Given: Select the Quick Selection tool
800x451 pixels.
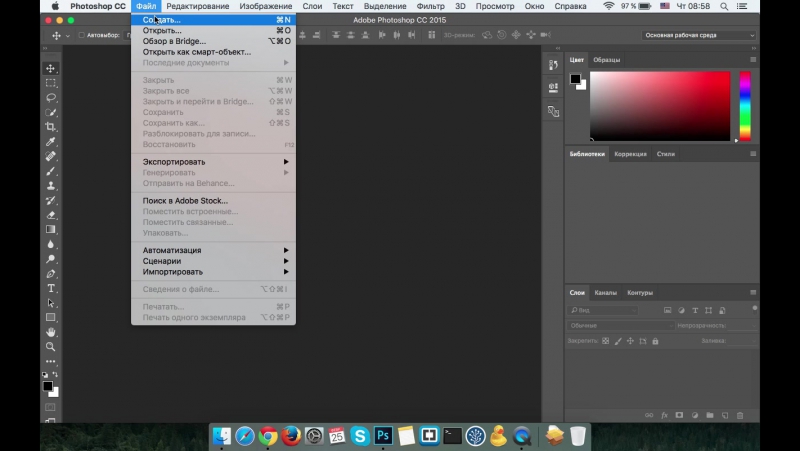Looking at the screenshot, I should [x=51, y=112].
